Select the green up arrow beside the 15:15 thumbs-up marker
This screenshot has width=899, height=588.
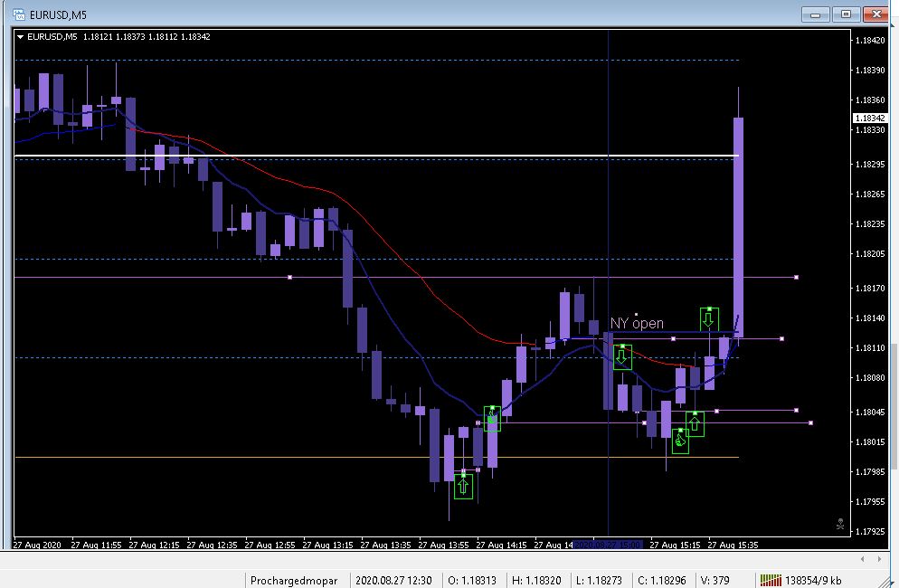695,423
